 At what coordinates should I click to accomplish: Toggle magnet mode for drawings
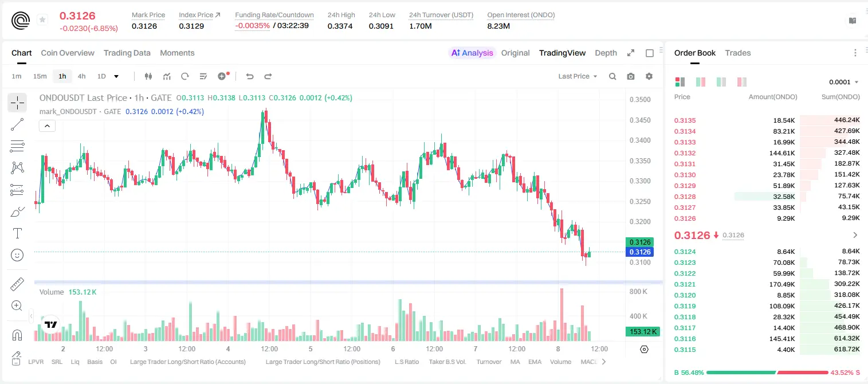click(x=17, y=335)
